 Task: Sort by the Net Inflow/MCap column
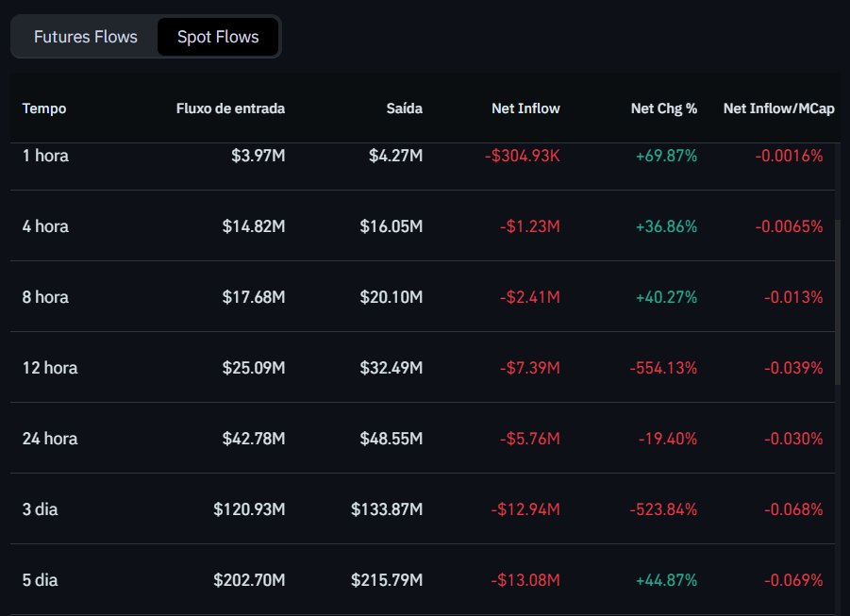click(x=778, y=108)
